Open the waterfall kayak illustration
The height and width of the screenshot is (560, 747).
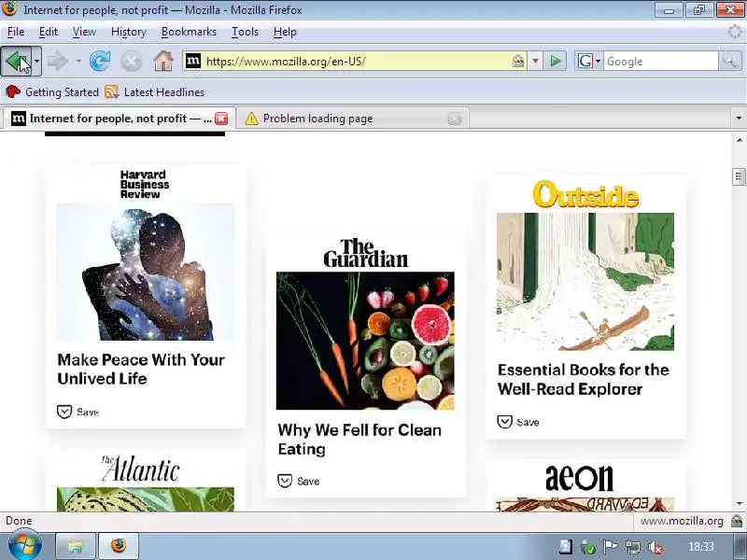585,282
